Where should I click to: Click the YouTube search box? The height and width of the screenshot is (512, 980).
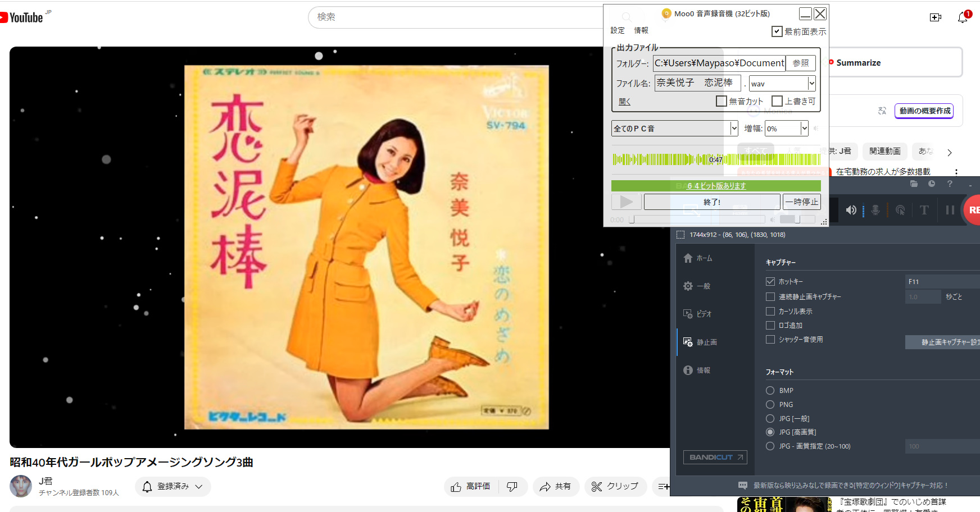click(455, 17)
